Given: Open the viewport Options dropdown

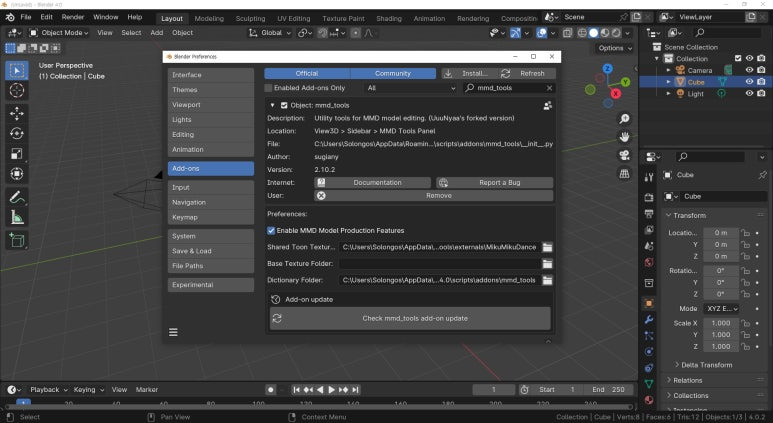Looking at the screenshot, I should (614, 48).
